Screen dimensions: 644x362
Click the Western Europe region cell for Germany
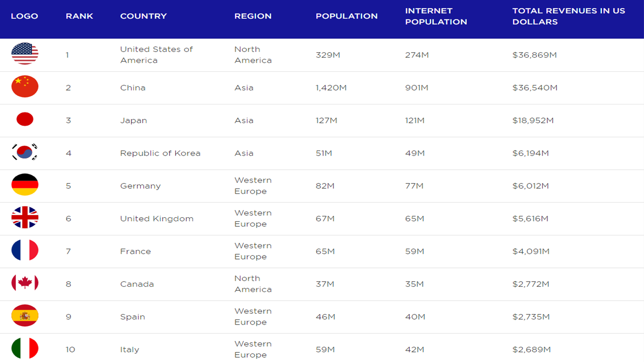click(x=253, y=185)
